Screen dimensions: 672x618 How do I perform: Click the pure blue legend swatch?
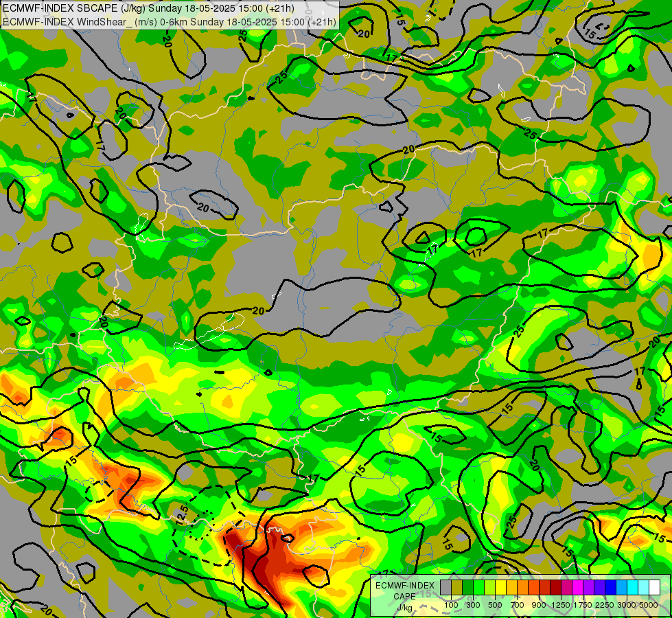[x=610, y=588]
